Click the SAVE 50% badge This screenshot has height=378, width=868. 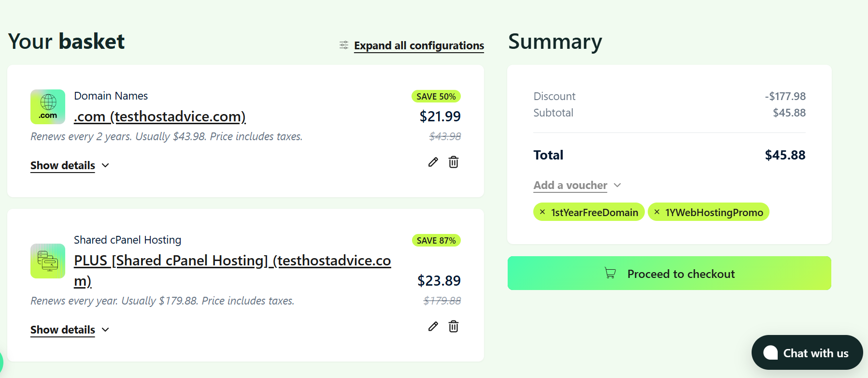[436, 96]
